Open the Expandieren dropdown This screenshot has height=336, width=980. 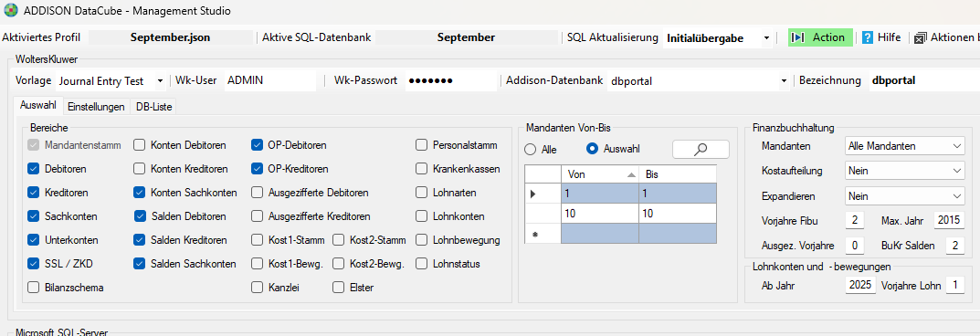point(904,196)
